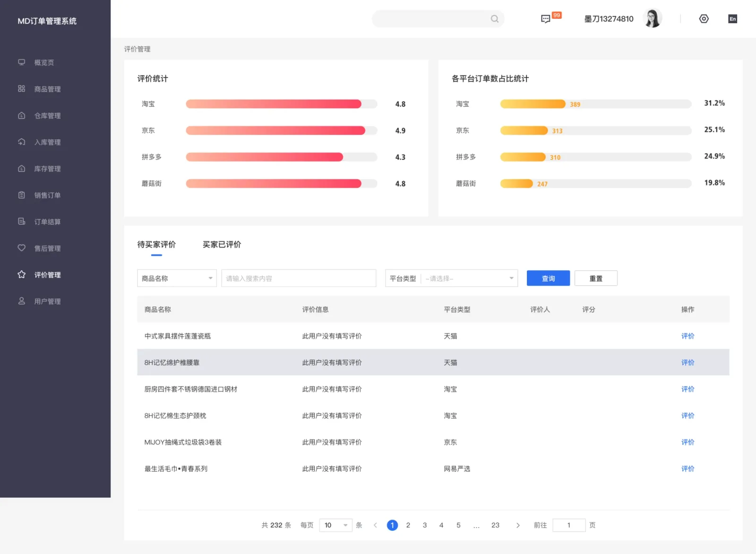Switch to the 买家已评价 tab

click(x=222, y=244)
